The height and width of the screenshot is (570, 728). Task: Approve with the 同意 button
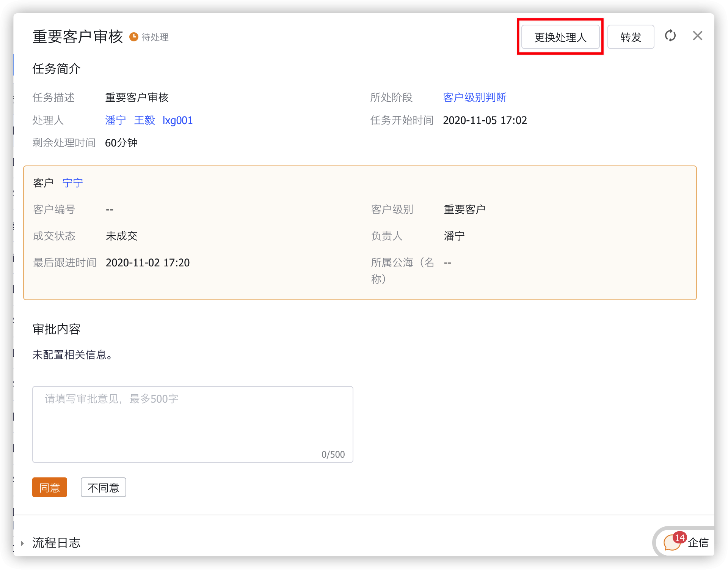50,487
